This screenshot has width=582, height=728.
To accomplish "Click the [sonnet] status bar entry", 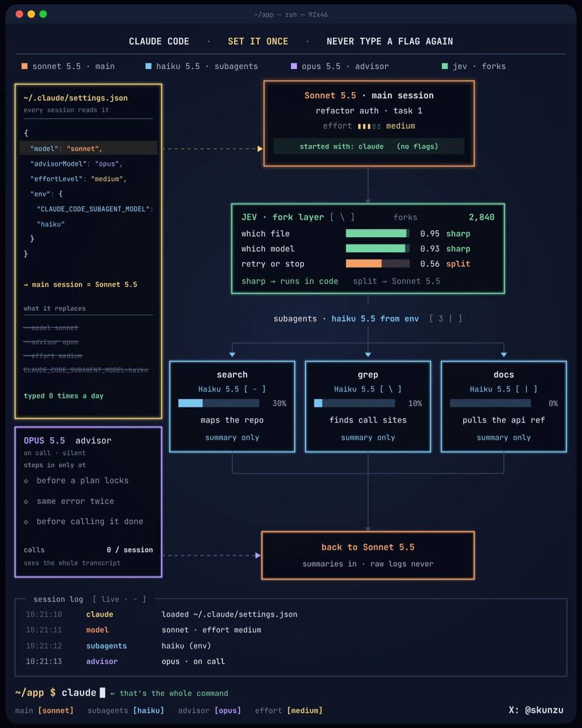I will point(56,710).
